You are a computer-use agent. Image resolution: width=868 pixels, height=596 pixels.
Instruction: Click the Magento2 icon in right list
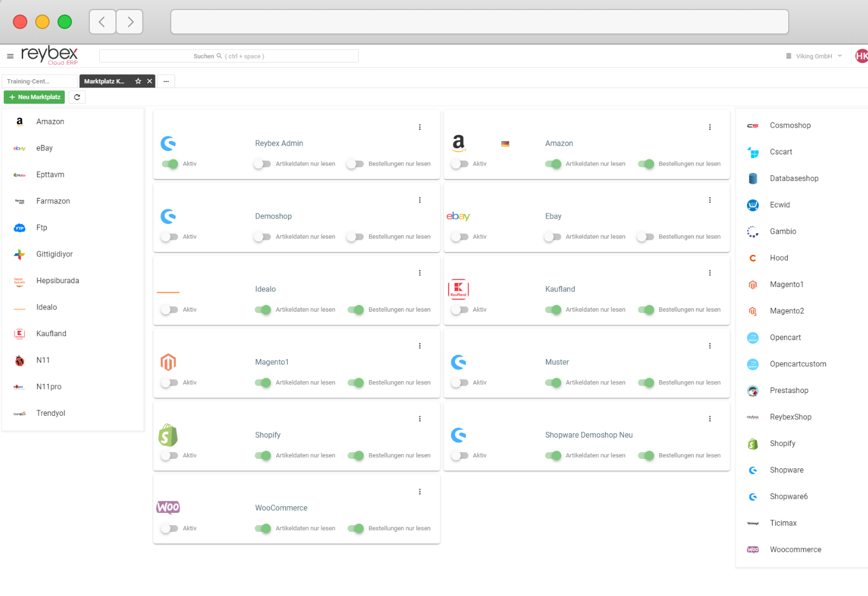753,311
